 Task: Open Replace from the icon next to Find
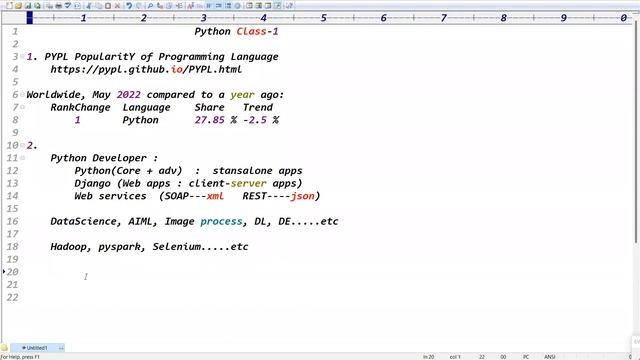pos(160,6)
